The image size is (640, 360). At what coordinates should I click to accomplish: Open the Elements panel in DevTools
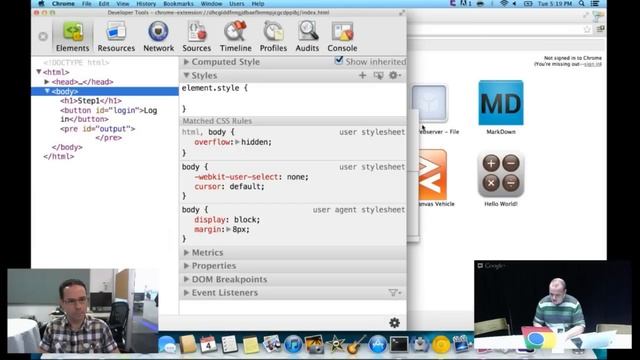click(73, 37)
